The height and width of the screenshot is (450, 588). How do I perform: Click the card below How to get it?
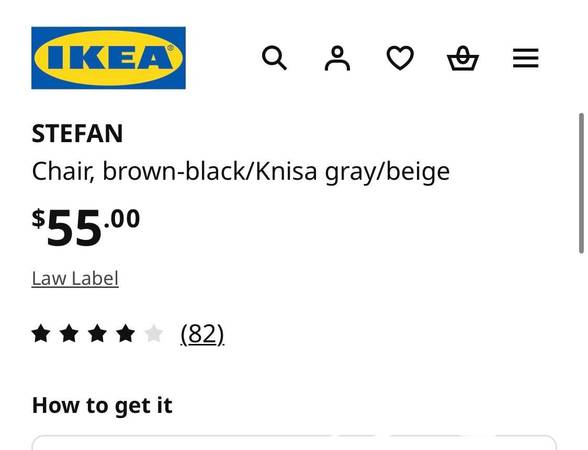[x=294, y=443]
